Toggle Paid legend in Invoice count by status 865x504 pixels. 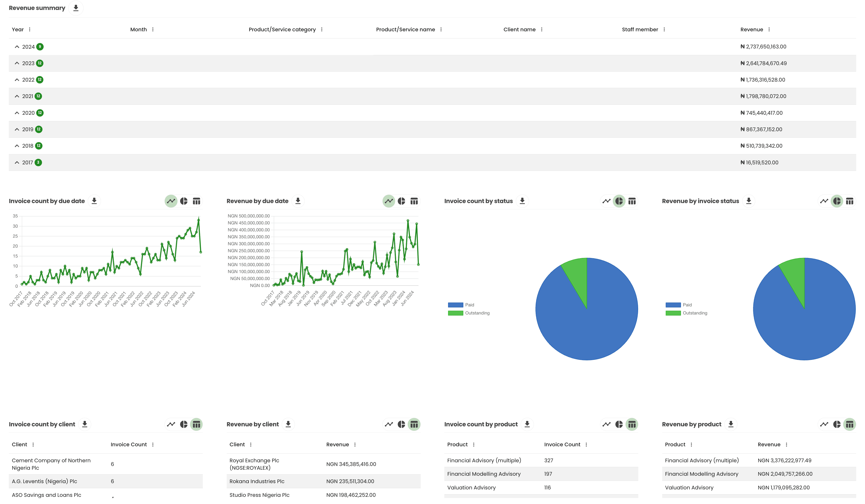(x=461, y=305)
